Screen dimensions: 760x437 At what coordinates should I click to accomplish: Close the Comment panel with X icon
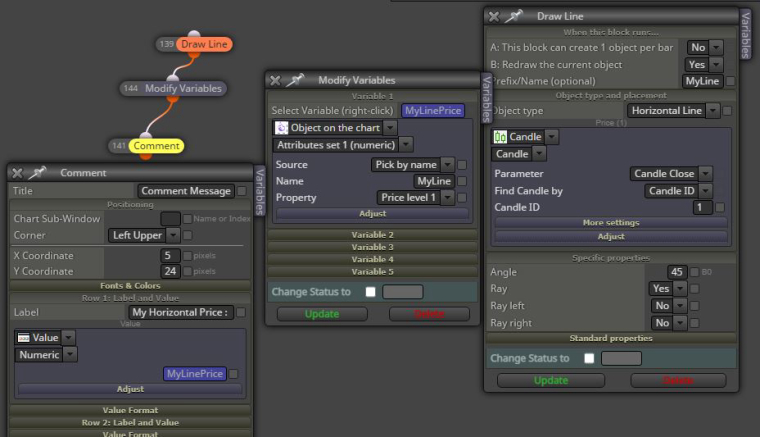17,173
